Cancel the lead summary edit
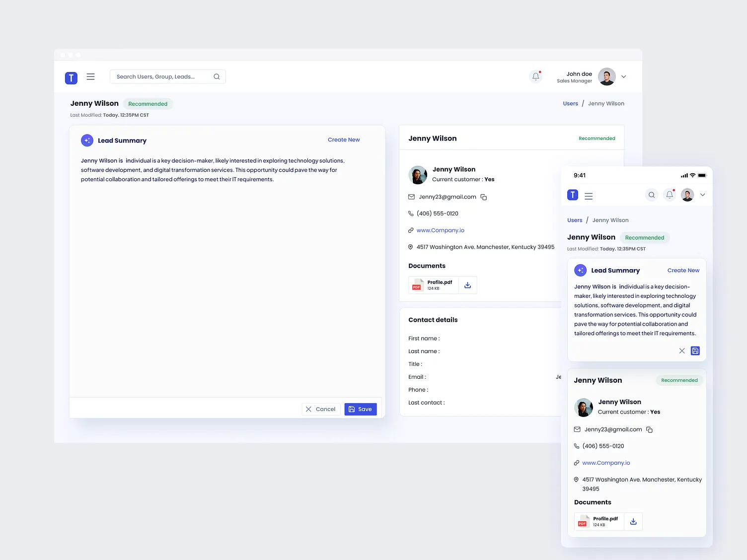Image resolution: width=747 pixels, height=560 pixels. 321,409
